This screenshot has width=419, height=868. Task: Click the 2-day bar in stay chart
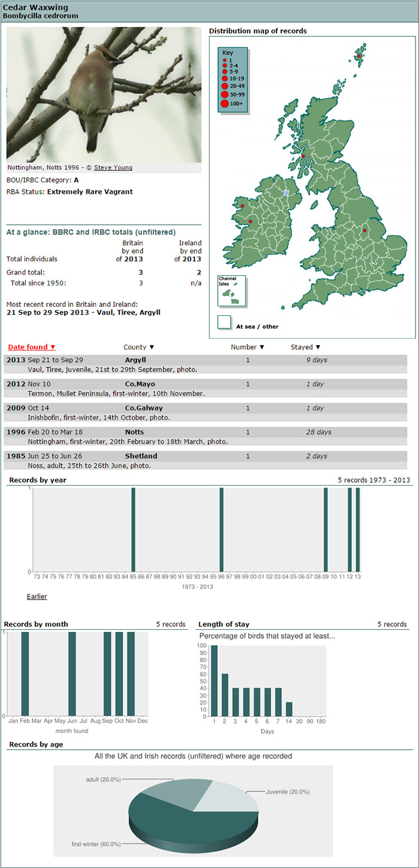(225, 695)
